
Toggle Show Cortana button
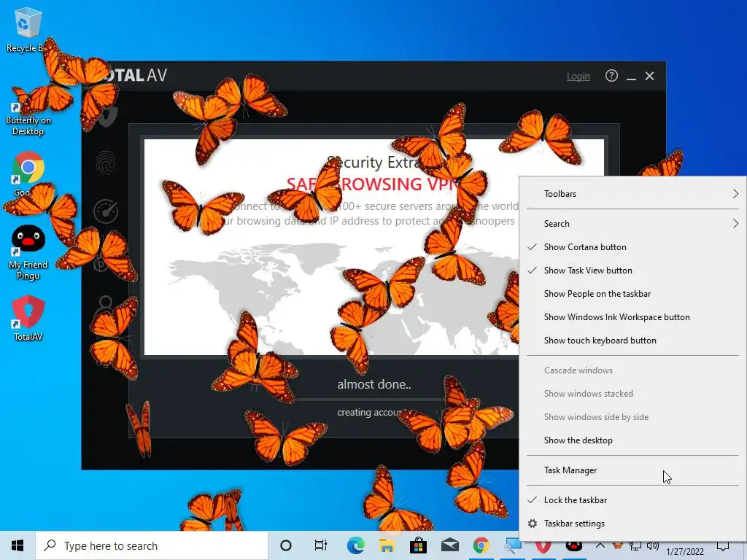(632, 247)
